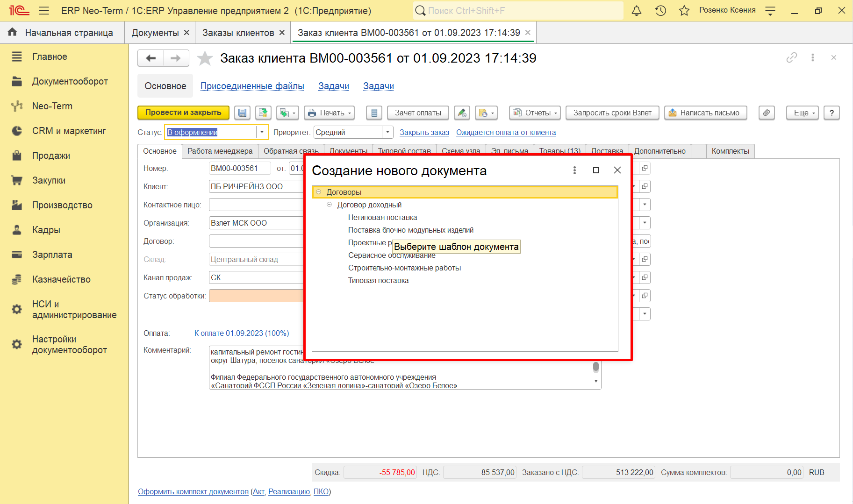
Task: Navigate forward with right arrow
Action: point(176,58)
